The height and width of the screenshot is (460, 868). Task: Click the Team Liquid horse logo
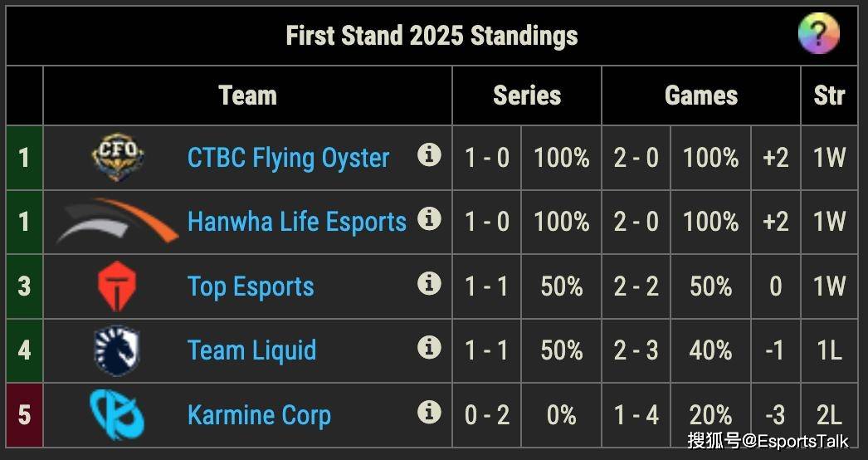(x=117, y=350)
